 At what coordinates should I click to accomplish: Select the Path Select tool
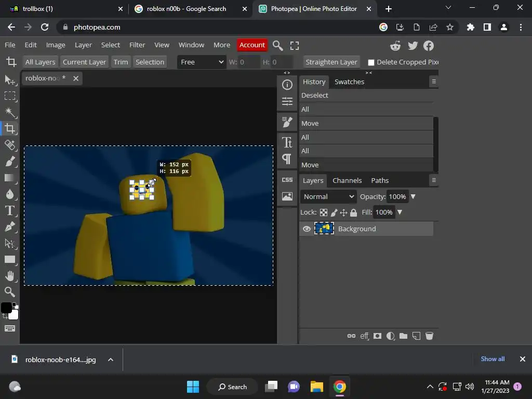(10, 243)
